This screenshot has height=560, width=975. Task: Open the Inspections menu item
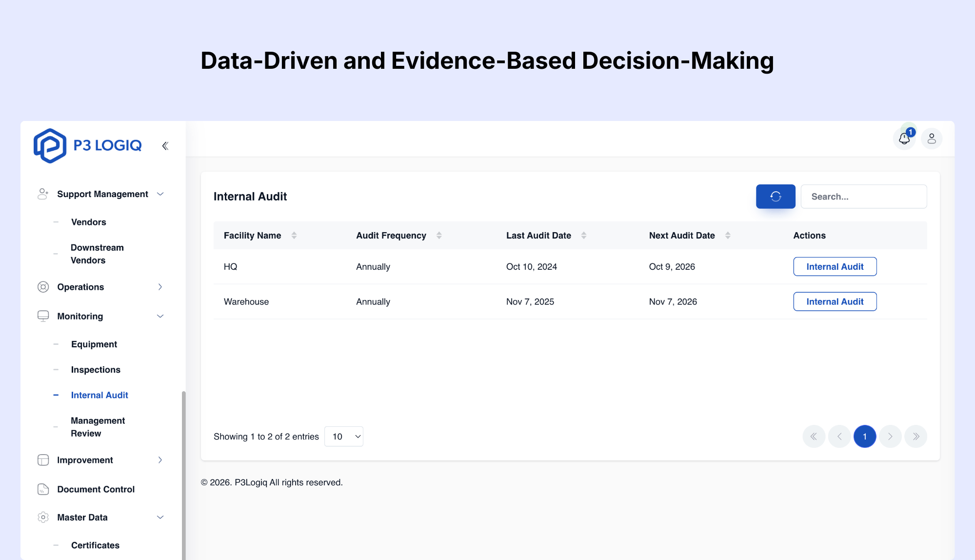coord(96,369)
